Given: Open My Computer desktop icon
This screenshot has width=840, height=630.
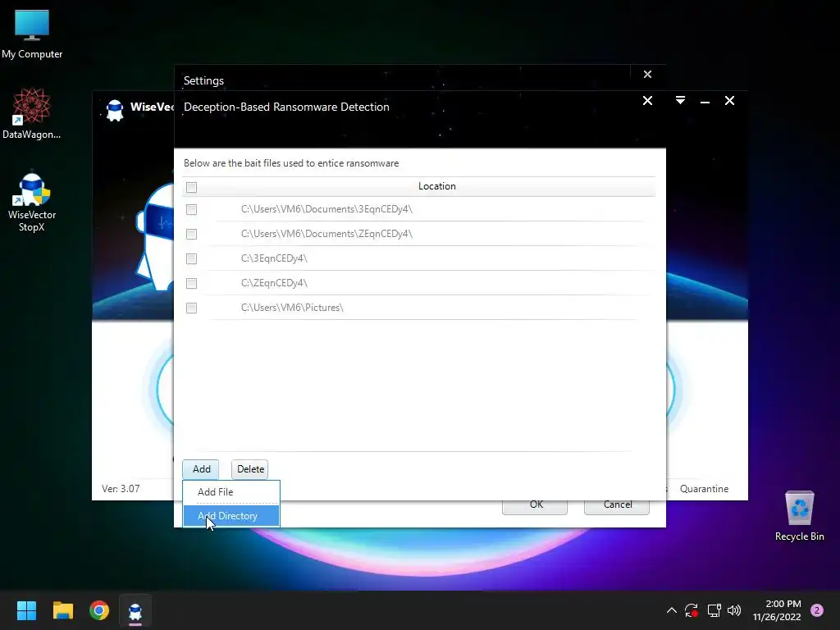Looking at the screenshot, I should point(32,34).
